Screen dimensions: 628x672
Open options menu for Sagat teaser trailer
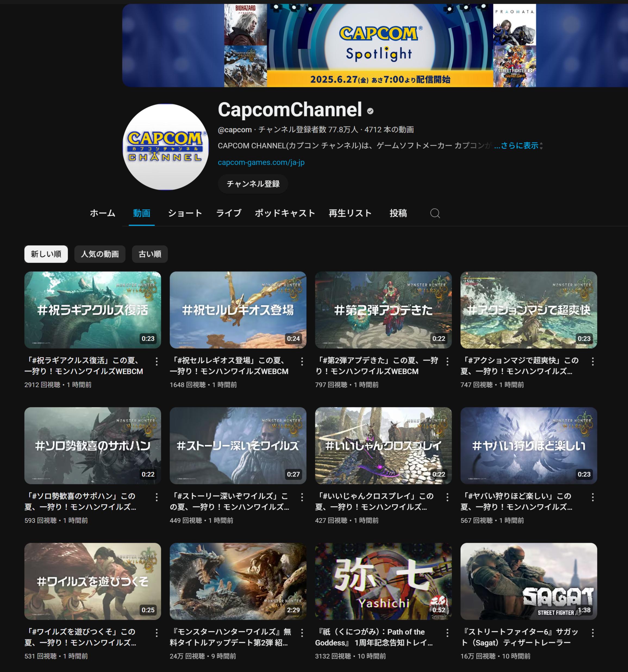(x=592, y=633)
